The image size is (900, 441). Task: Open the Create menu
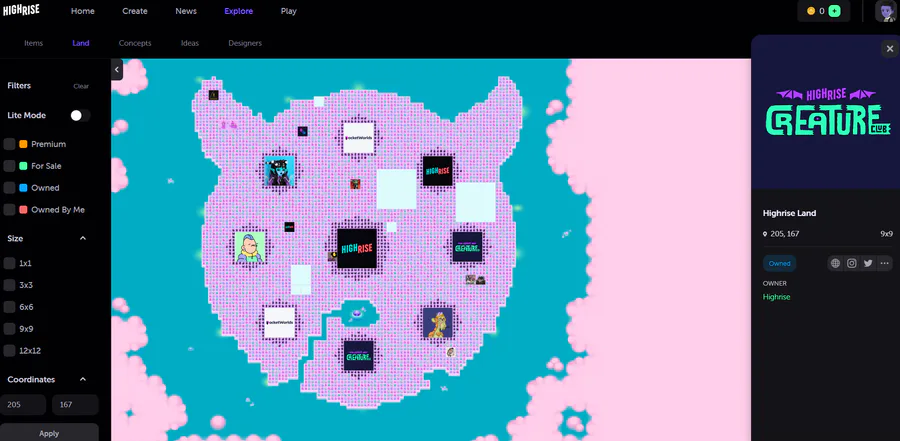135,11
